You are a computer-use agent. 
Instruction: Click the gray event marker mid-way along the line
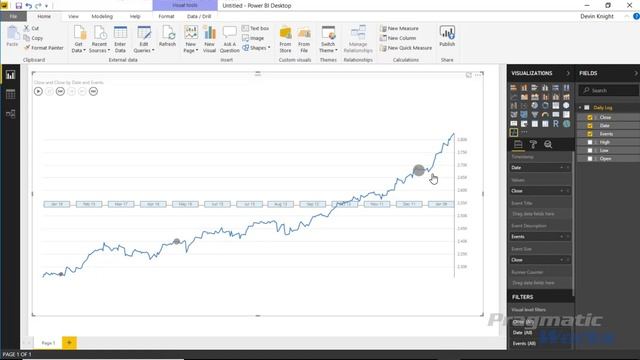coord(177,242)
